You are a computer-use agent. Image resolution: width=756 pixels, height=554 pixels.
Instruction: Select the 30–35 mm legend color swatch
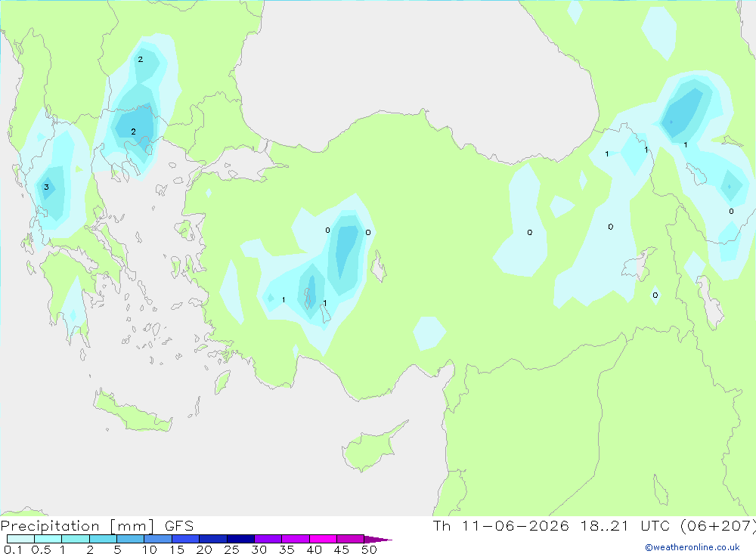point(268,539)
